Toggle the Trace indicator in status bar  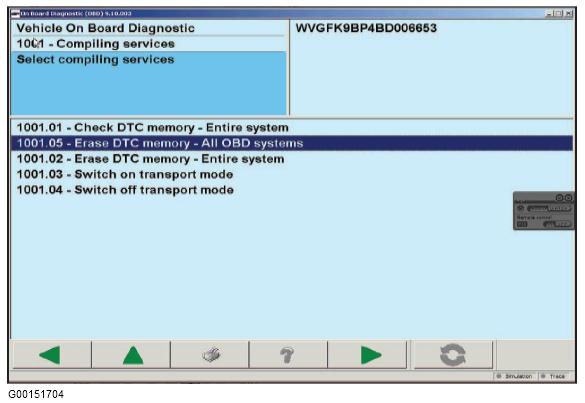point(554,376)
